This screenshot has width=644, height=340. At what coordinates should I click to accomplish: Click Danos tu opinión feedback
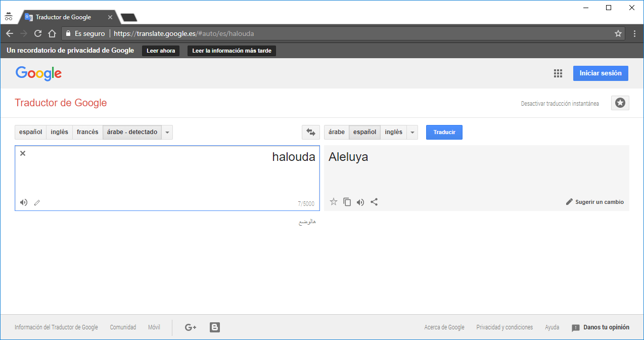[601, 327]
